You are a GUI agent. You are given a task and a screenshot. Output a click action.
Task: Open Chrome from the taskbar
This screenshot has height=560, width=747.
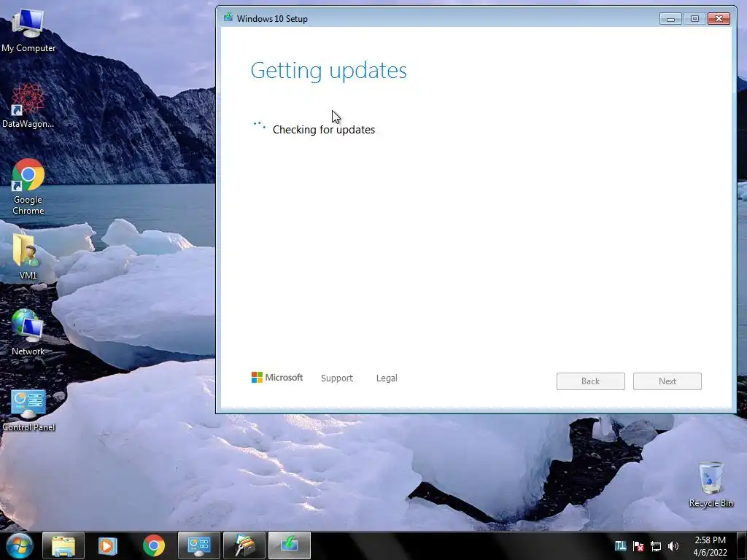point(153,545)
